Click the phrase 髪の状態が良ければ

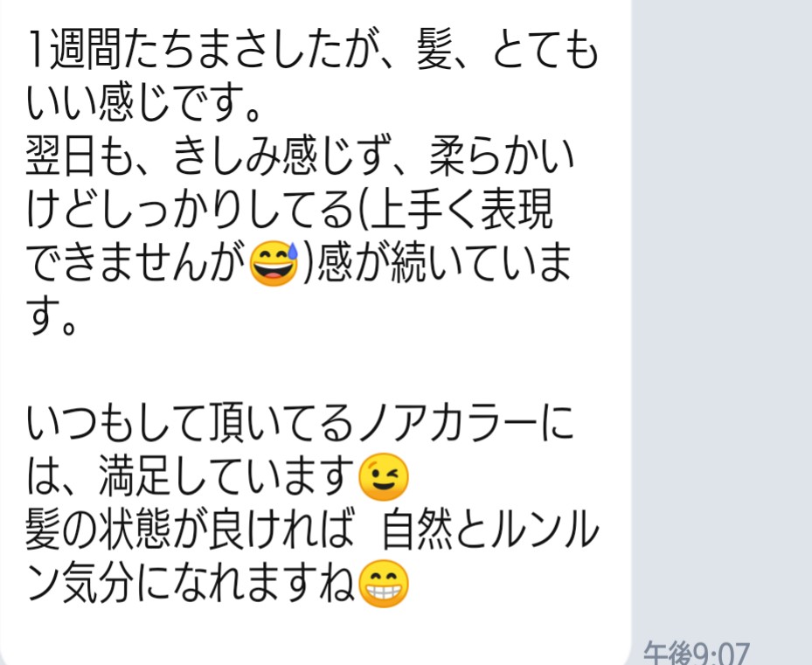[191, 530]
